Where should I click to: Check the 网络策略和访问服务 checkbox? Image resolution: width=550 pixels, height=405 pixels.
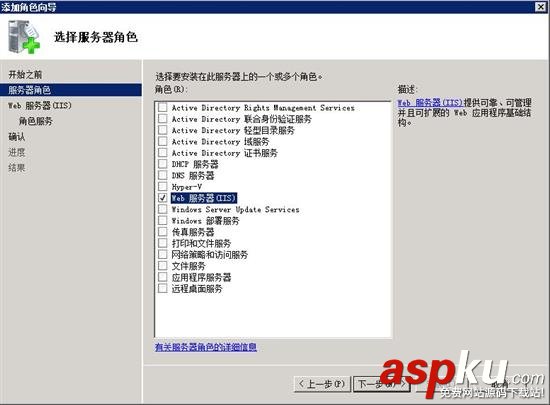click(x=162, y=254)
